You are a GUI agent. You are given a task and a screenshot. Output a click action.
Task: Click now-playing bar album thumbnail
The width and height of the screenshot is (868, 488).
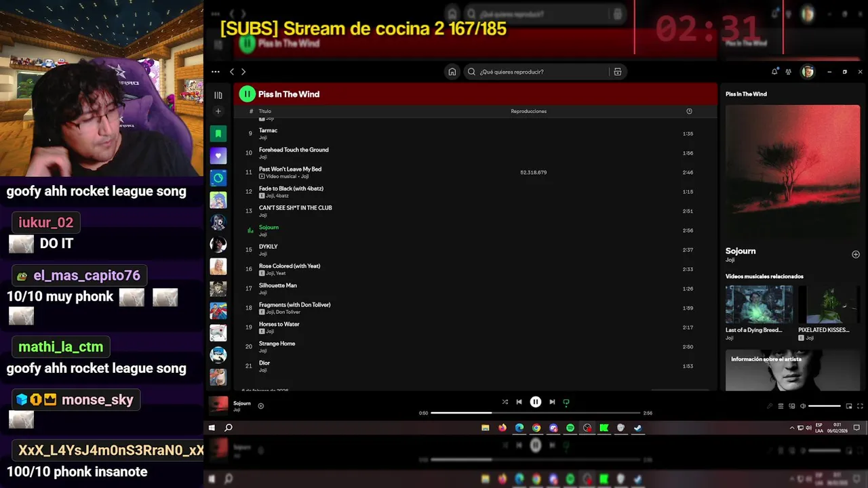[x=218, y=405]
